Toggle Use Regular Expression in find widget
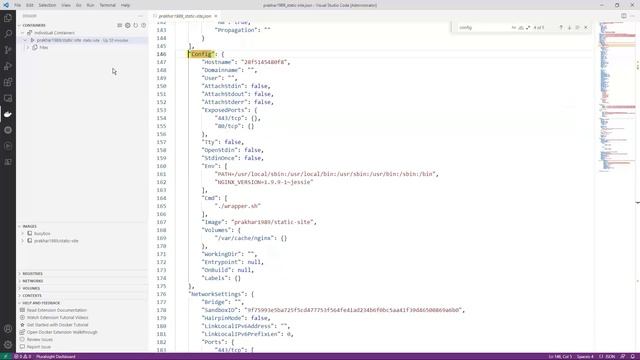Screen dimensions: 640x360 click(x=528, y=27)
